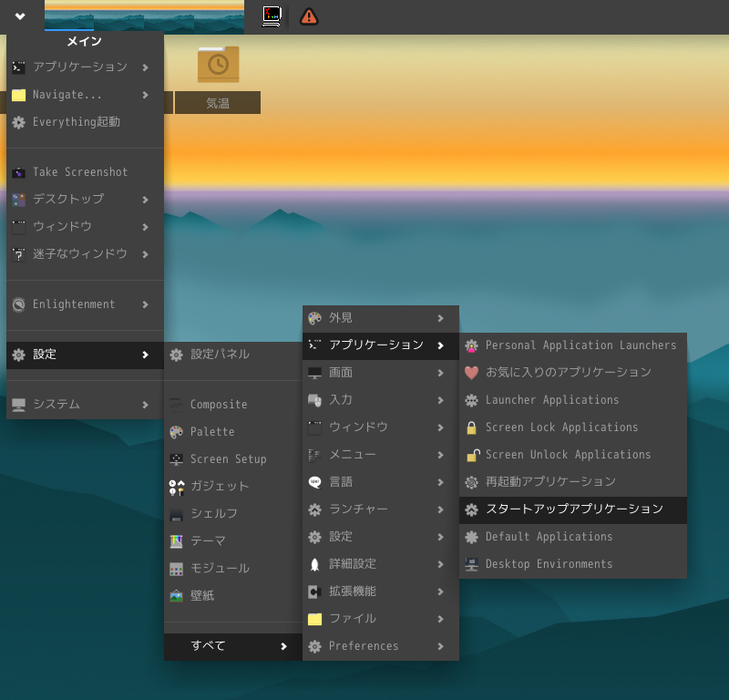Expand the Preferences submenu arrow
Viewport: 729px width, 700px height.
point(440,646)
